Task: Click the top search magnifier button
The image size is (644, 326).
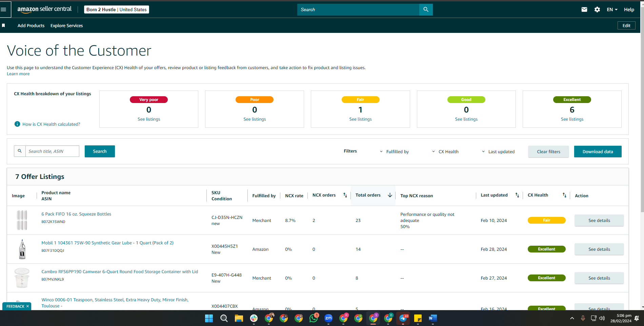Action: [426, 9]
